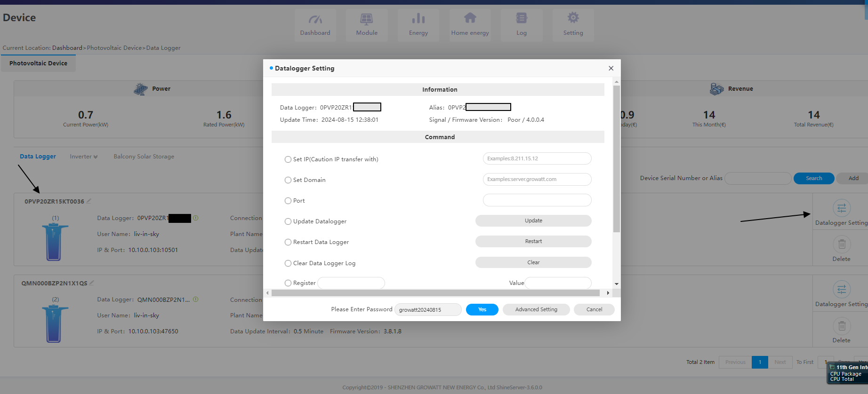868x394 pixels.
Task: Click the Previous page button
Action: click(735, 362)
